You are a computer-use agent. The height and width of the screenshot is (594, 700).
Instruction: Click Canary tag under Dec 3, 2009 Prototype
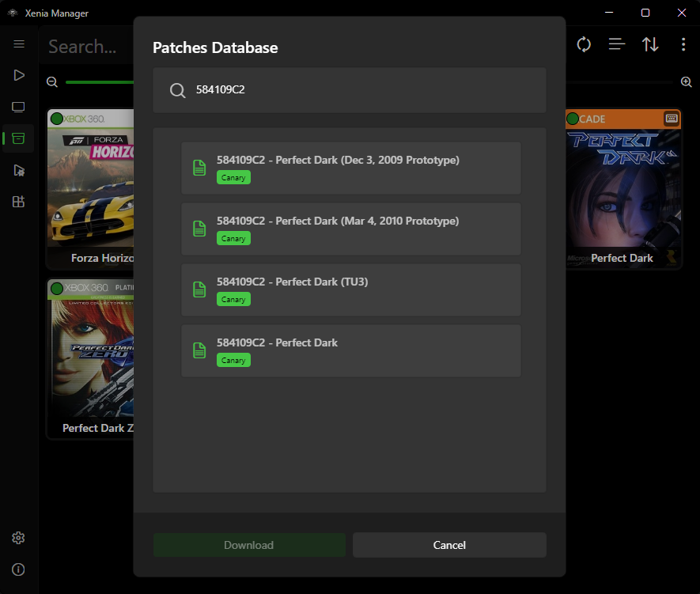(233, 178)
